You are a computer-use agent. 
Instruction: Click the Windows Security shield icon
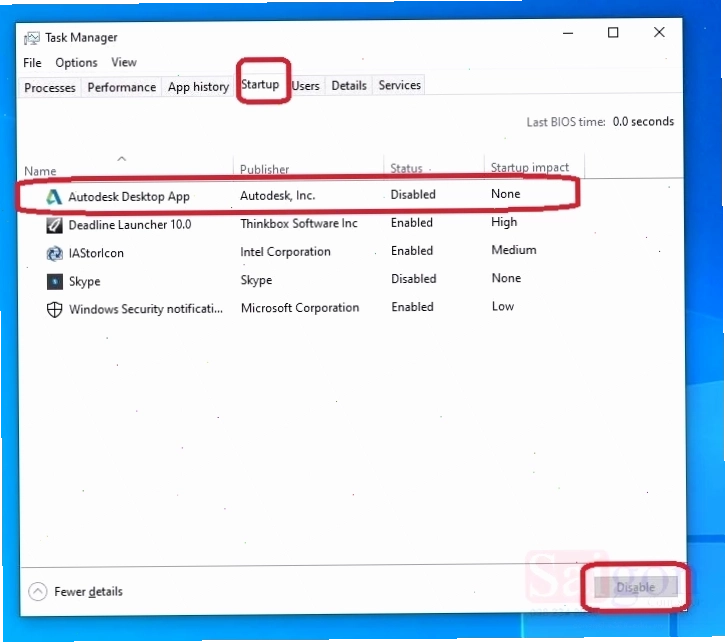click(55, 309)
